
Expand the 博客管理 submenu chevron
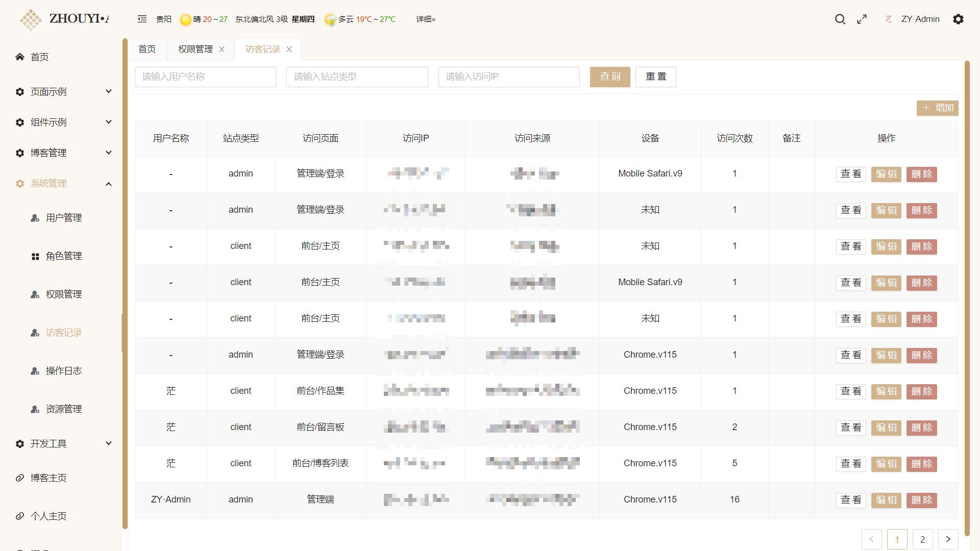click(x=108, y=153)
